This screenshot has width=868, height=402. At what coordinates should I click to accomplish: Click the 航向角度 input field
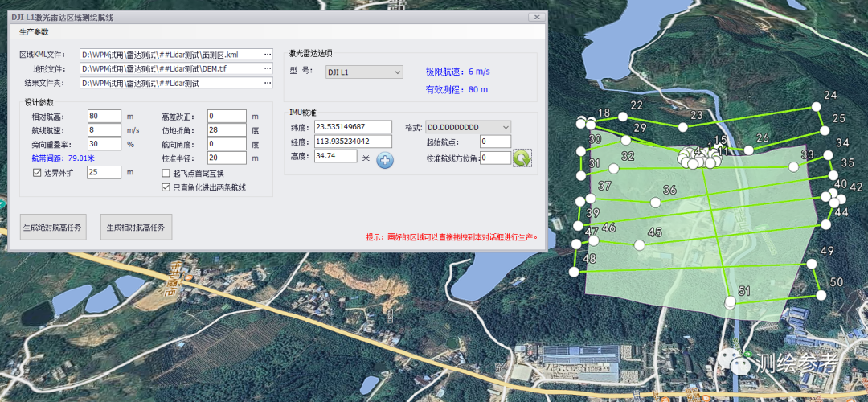pyautogui.click(x=227, y=144)
